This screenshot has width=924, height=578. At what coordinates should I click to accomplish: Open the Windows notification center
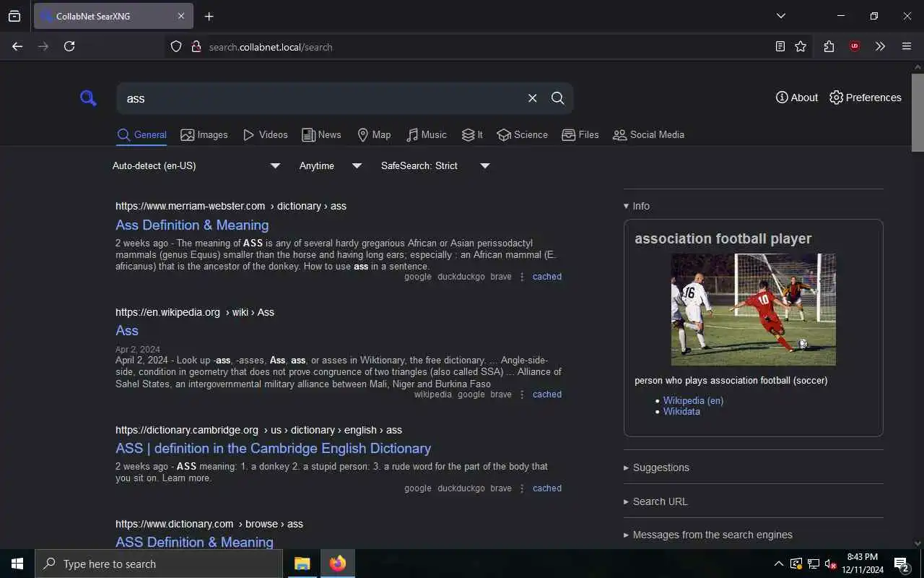pyautogui.click(x=901, y=564)
